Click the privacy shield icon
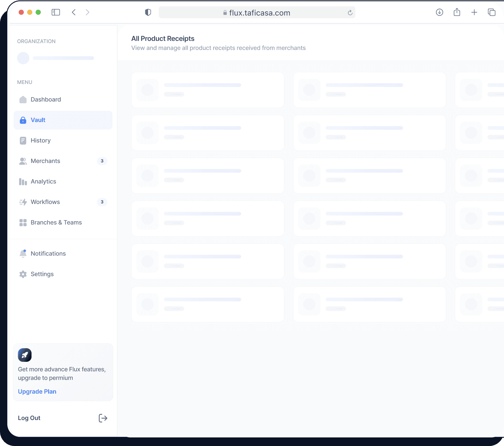 pos(148,12)
